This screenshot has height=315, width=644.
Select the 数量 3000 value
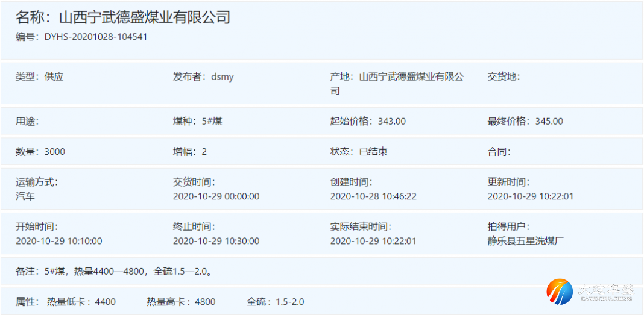[x=54, y=152]
